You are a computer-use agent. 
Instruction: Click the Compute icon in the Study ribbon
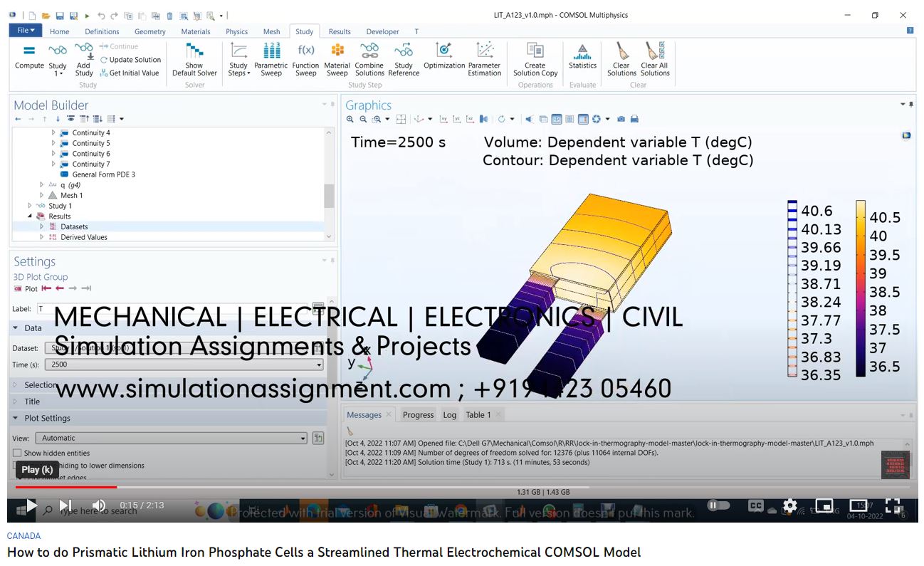pyautogui.click(x=29, y=51)
